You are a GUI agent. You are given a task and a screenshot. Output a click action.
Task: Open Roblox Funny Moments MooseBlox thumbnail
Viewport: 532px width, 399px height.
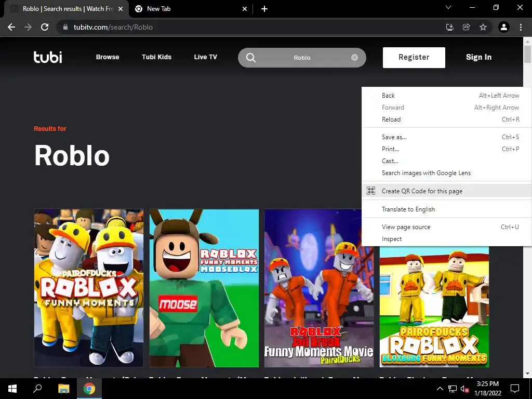[x=204, y=288]
